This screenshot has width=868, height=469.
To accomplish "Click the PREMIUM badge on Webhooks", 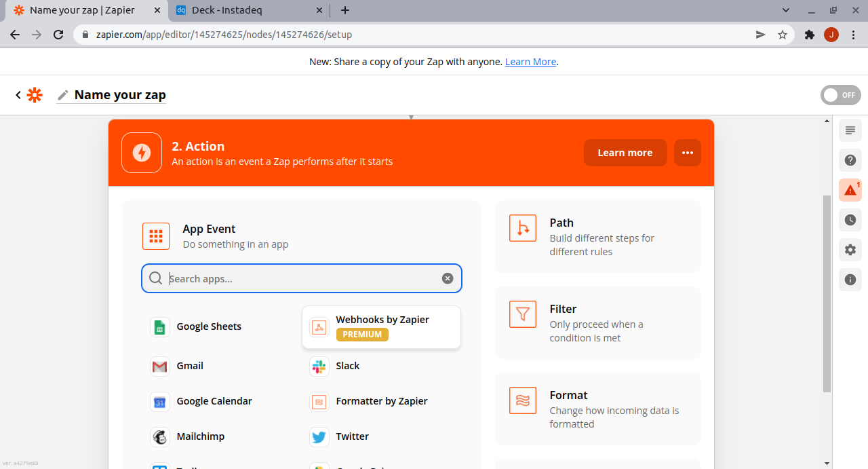I will (362, 335).
